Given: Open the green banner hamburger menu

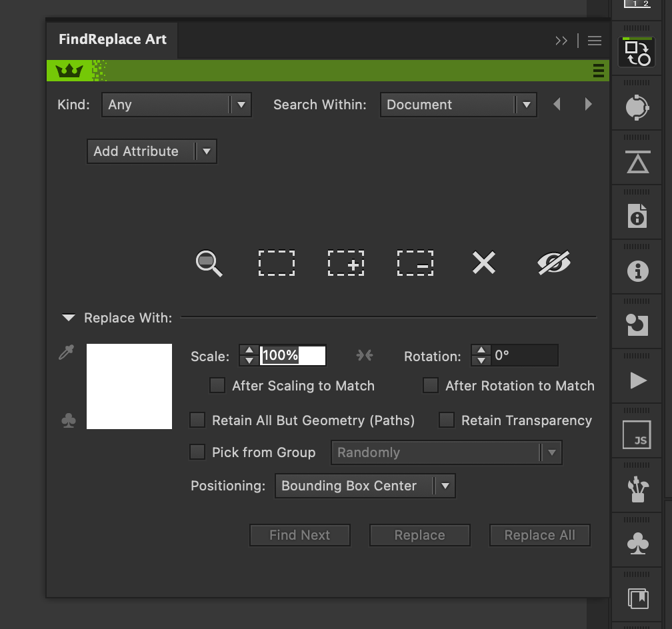Looking at the screenshot, I should [598, 70].
